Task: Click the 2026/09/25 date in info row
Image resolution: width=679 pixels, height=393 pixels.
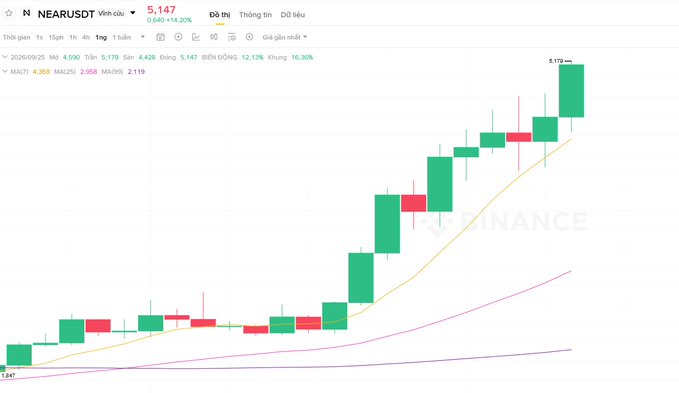Action: [x=28, y=57]
